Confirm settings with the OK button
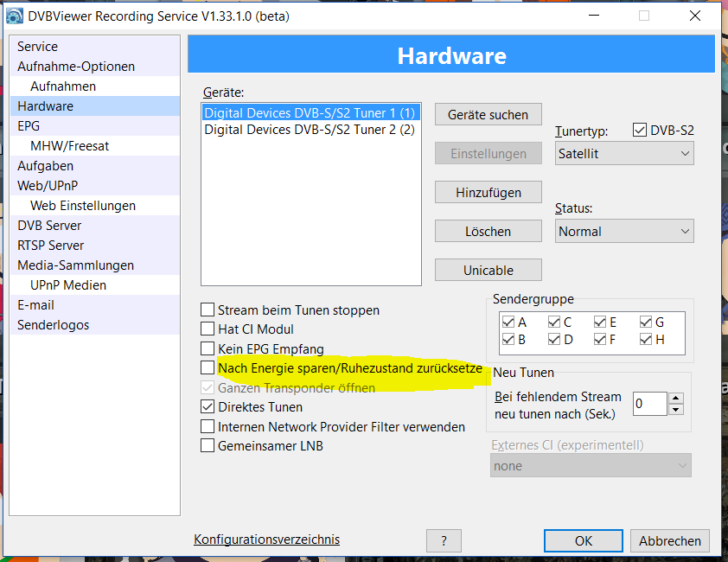 (x=583, y=540)
